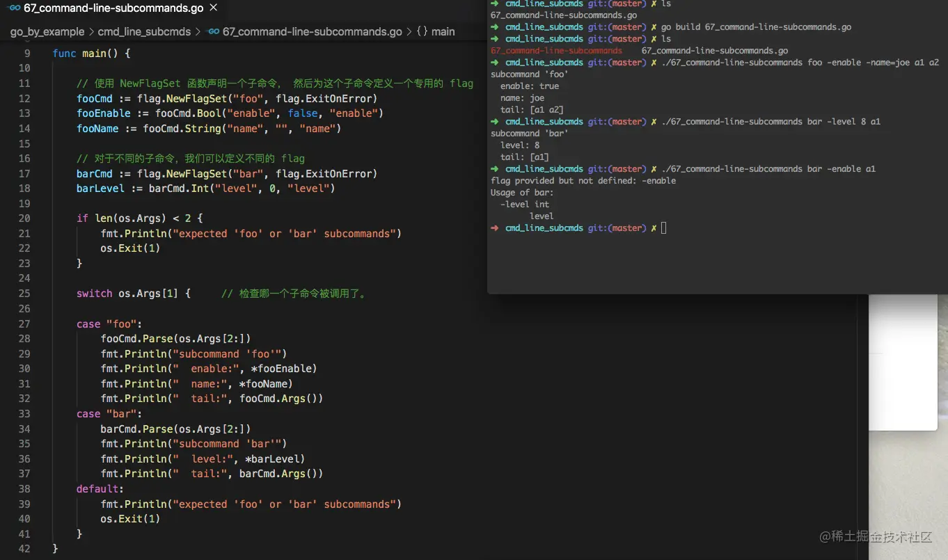
Task: Click 'name: joe' in terminal output
Action: [522, 98]
